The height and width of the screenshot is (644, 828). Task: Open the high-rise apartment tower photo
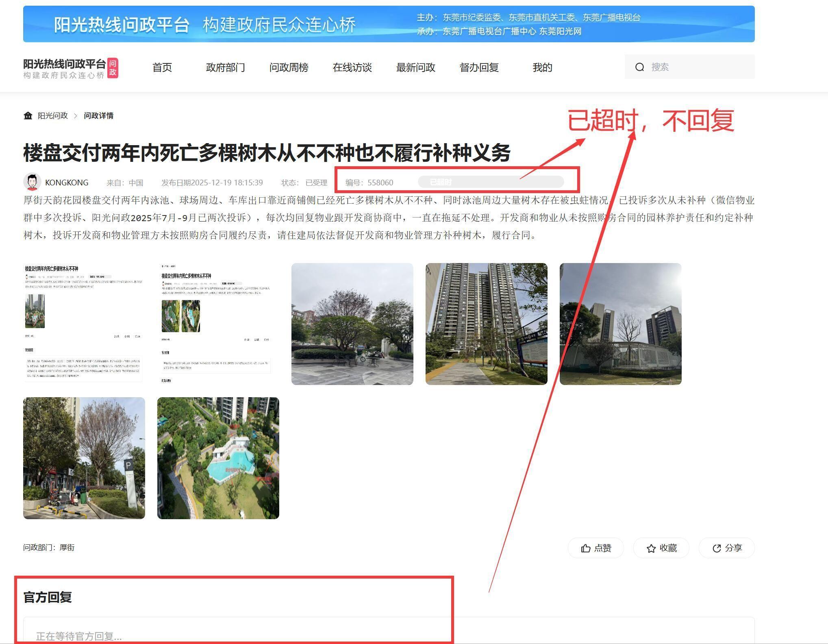(x=486, y=324)
